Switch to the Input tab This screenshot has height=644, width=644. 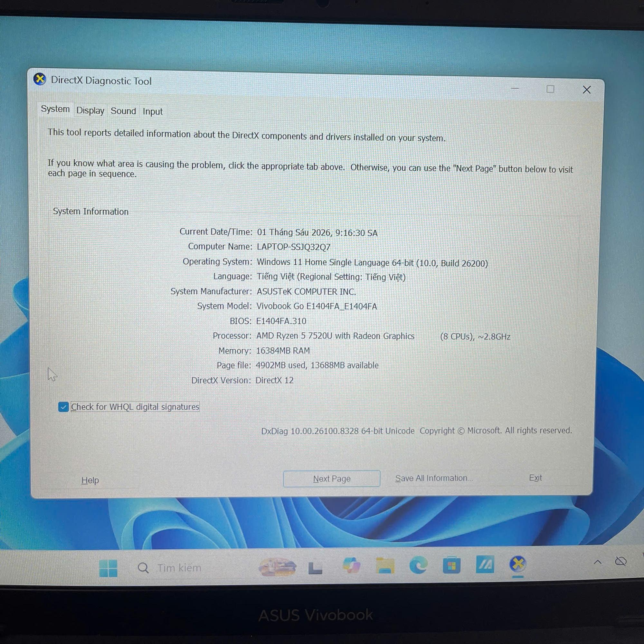(x=153, y=111)
